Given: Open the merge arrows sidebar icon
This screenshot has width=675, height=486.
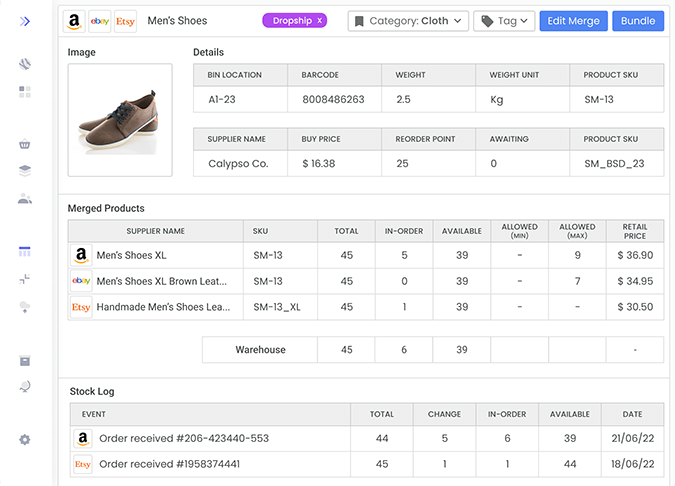Looking at the screenshot, I should (25, 279).
